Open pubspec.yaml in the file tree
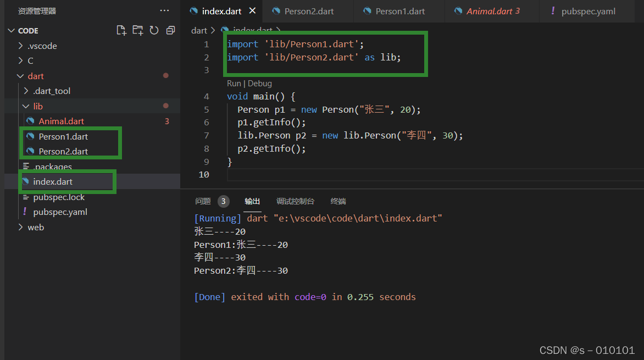 tap(60, 212)
